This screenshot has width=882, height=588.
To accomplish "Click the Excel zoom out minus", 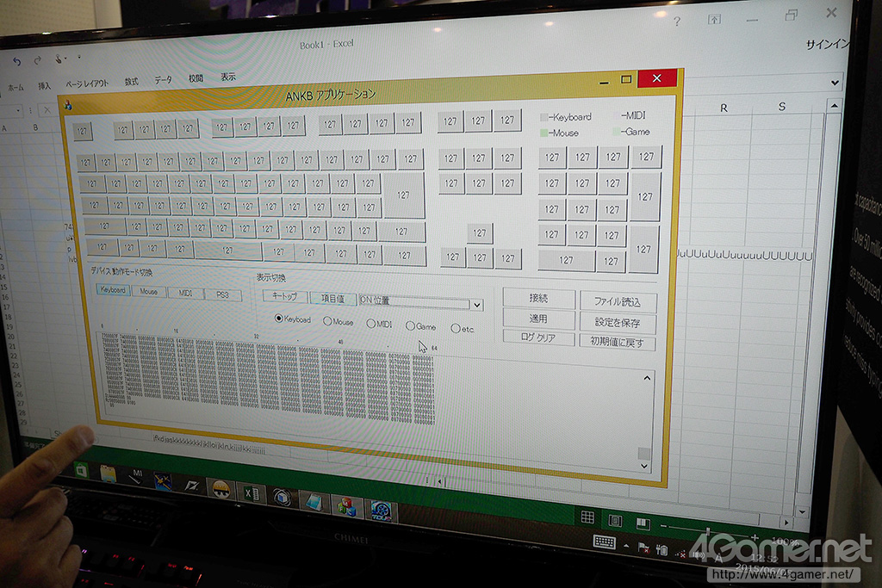I will [664, 527].
